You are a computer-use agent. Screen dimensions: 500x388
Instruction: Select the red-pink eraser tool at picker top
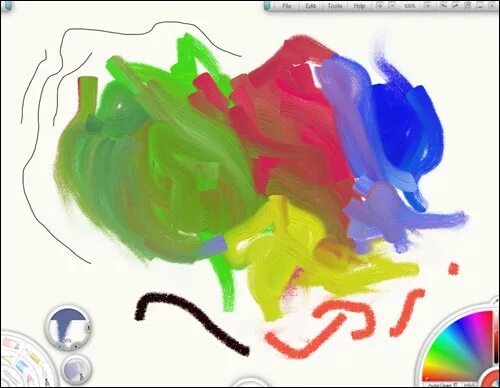click(x=10, y=343)
